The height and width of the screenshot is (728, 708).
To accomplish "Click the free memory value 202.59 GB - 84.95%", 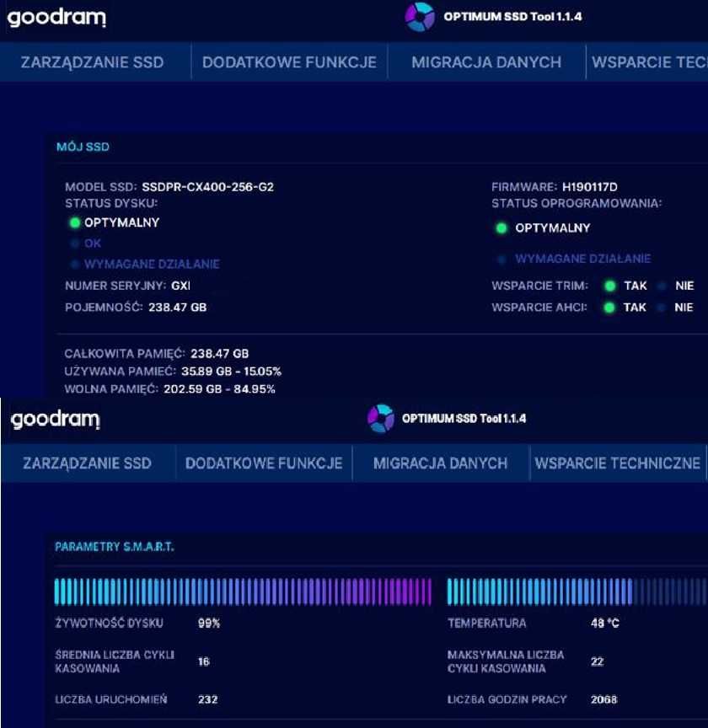I will click(x=219, y=389).
